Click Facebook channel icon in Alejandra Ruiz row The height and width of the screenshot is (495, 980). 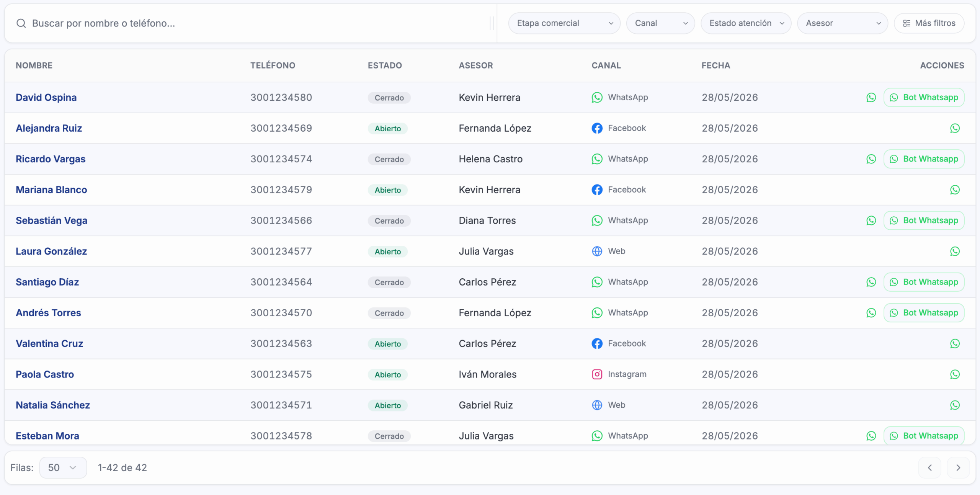click(597, 128)
